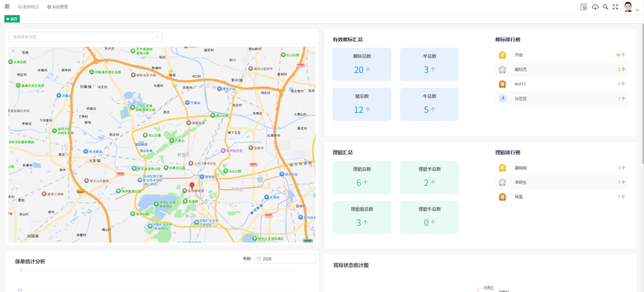
Task: Open the document note icon in header
Action: tap(584, 7)
